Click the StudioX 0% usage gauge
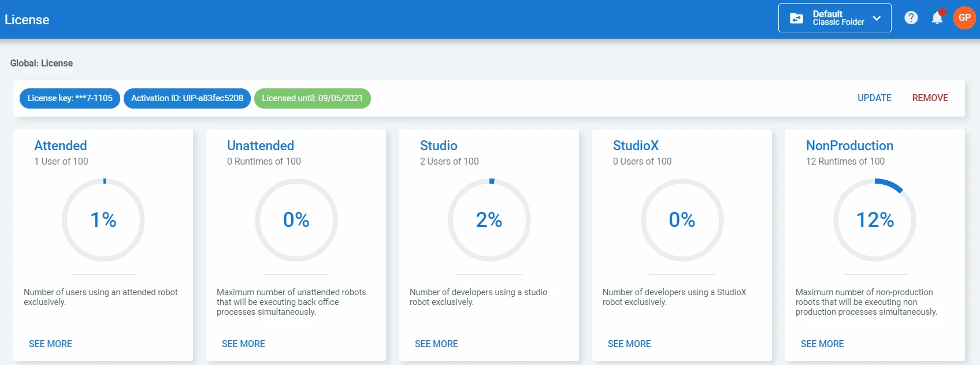Image resolution: width=980 pixels, height=365 pixels. click(x=682, y=220)
